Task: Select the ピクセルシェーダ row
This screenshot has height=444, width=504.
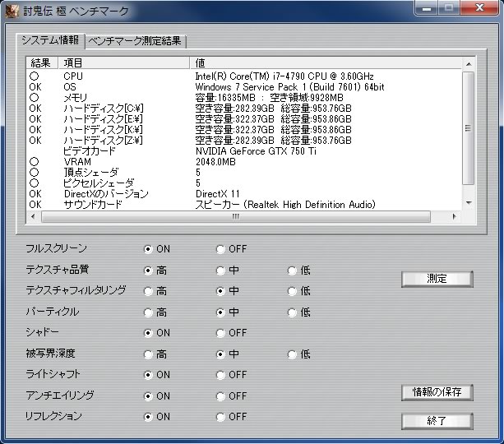Action: [244, 183]
